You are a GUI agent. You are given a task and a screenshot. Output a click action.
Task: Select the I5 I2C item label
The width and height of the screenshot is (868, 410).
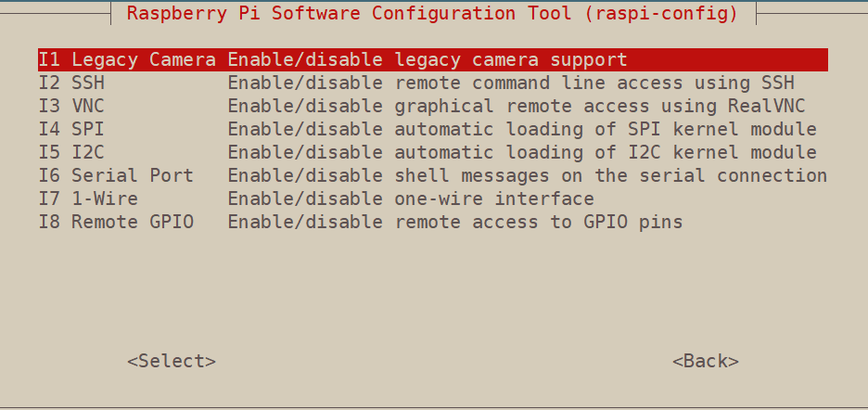click(x=72, y=153)
